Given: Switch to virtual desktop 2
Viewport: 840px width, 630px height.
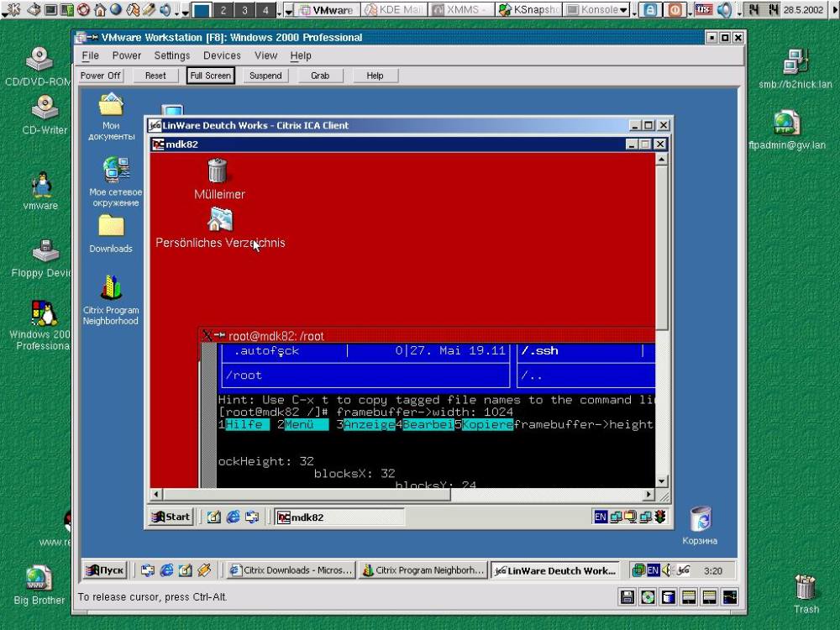Looking at the screenshot, I should point(223,9).
